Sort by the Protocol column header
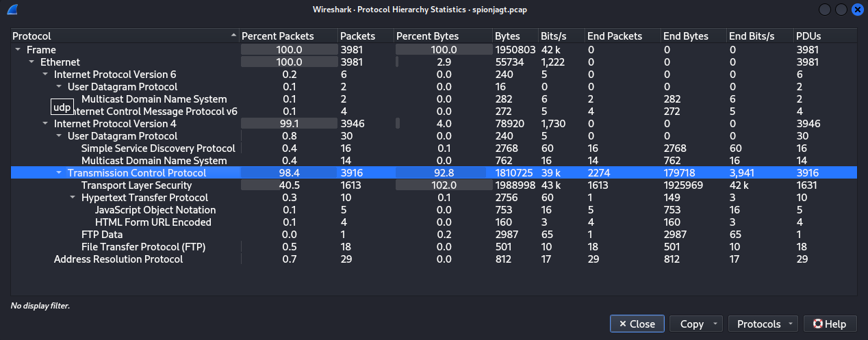The height and width of the screenshot is (340, 868). tap(123, 36)
